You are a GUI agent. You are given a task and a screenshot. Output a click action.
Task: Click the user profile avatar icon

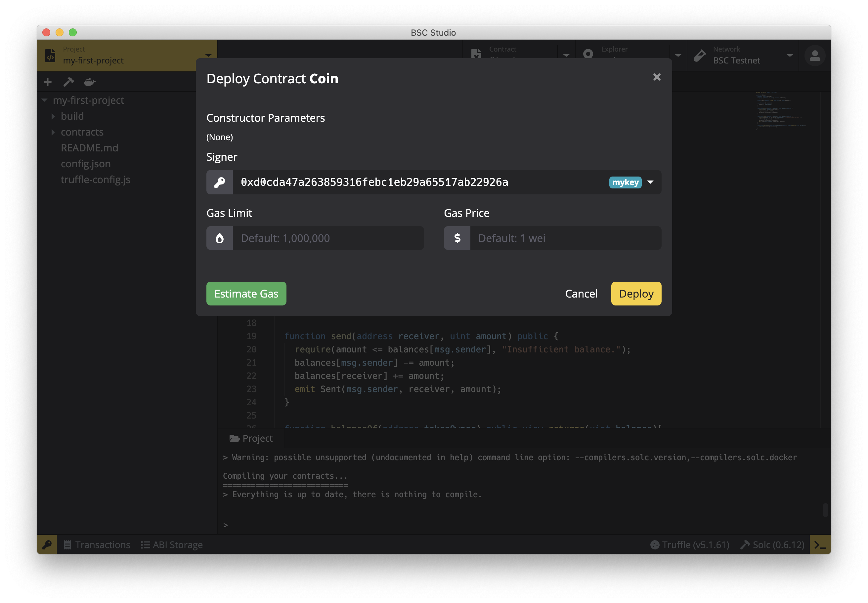tap(815, 56)
